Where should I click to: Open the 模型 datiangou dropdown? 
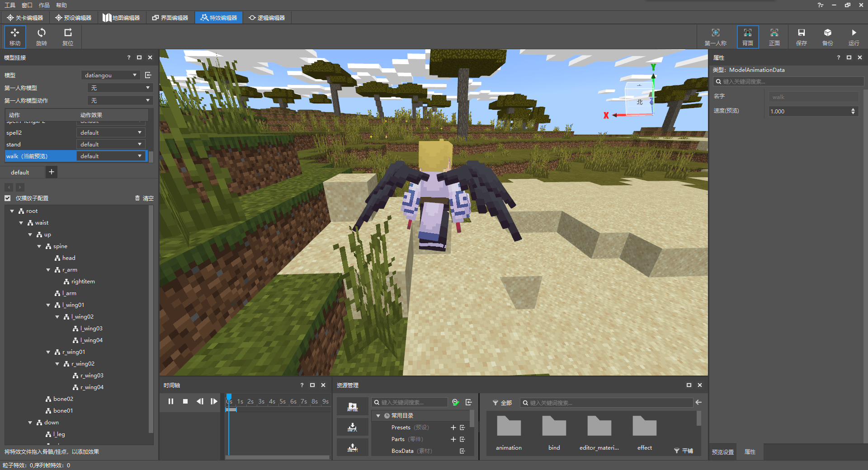tap(110, 75)
